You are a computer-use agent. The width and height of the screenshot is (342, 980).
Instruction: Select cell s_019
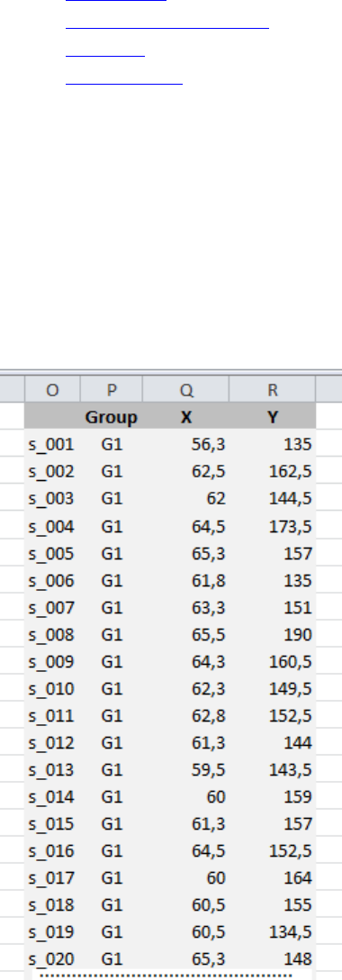pyautogui.click(x=52, y=932)
